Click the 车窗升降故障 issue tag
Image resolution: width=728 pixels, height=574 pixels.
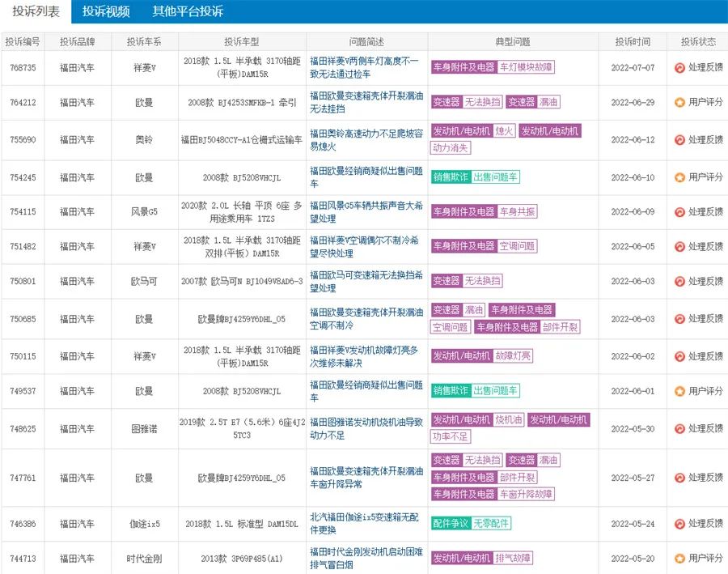(x=526, y=494)
